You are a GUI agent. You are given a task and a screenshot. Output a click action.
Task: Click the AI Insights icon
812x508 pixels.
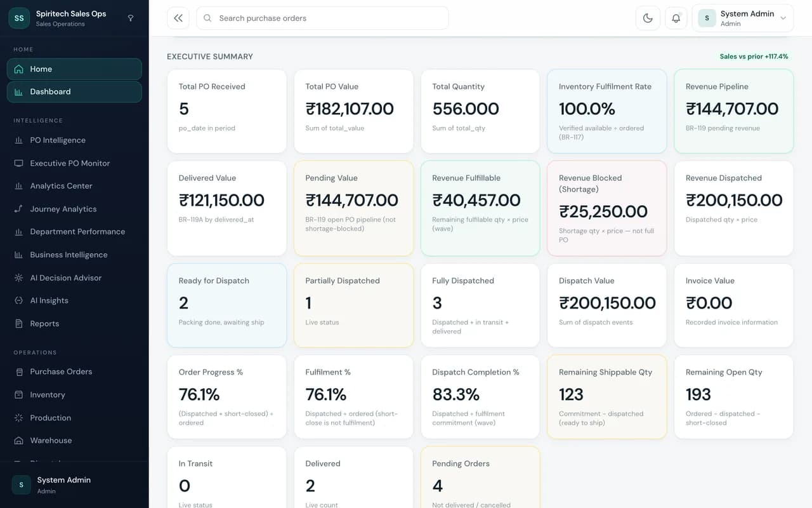[18, 300]
